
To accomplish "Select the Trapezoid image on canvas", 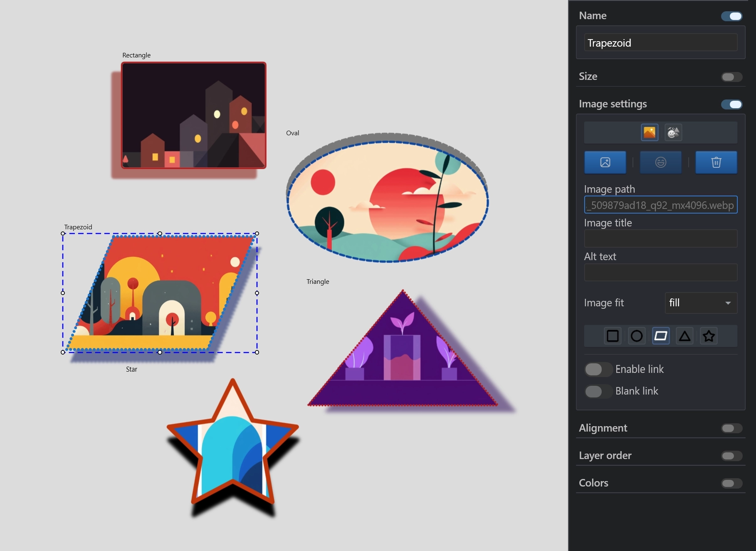I will pos(160,292).
